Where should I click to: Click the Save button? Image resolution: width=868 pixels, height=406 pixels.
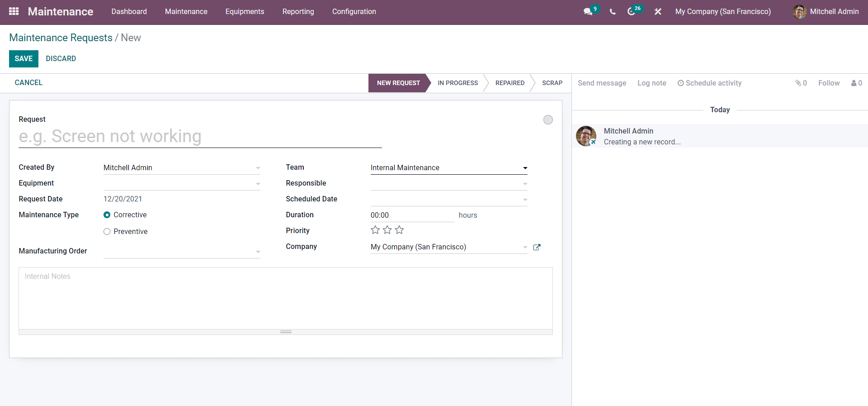pyautogui.click(x=24, y=59)
